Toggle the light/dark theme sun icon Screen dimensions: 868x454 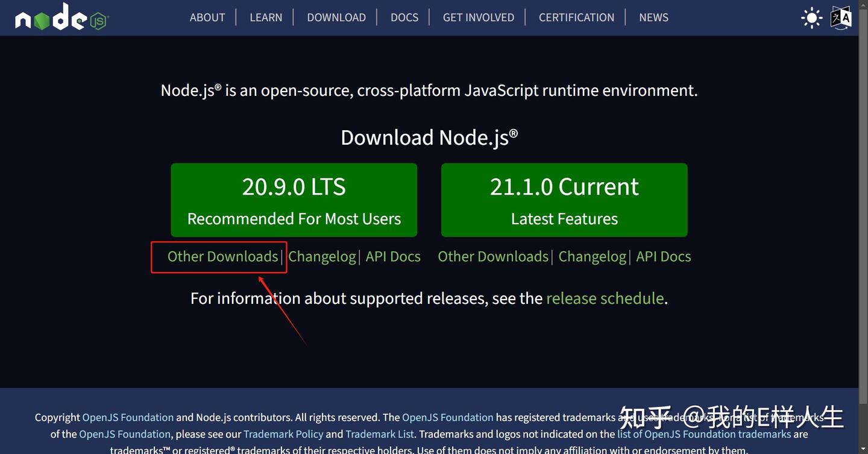pyautogui.click(x=811, y=17)
